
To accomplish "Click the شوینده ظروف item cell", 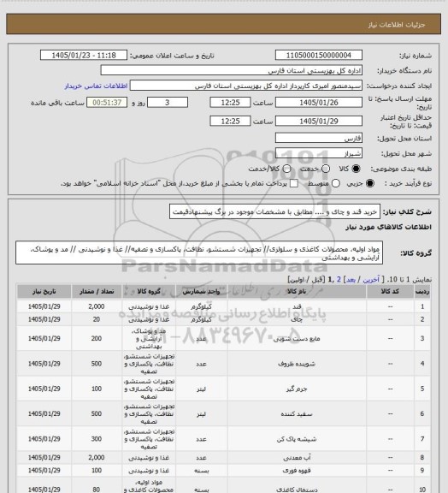I will [x=297, y=364].
